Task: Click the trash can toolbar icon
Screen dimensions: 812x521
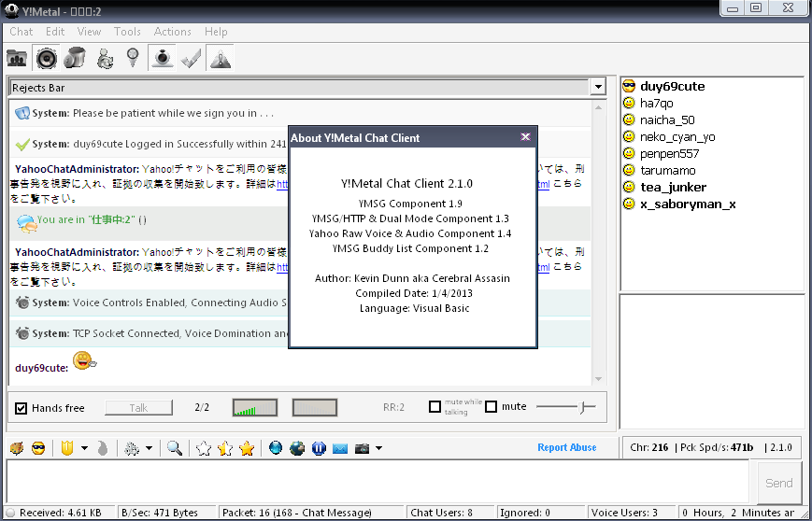Action: tap(75, 58)
